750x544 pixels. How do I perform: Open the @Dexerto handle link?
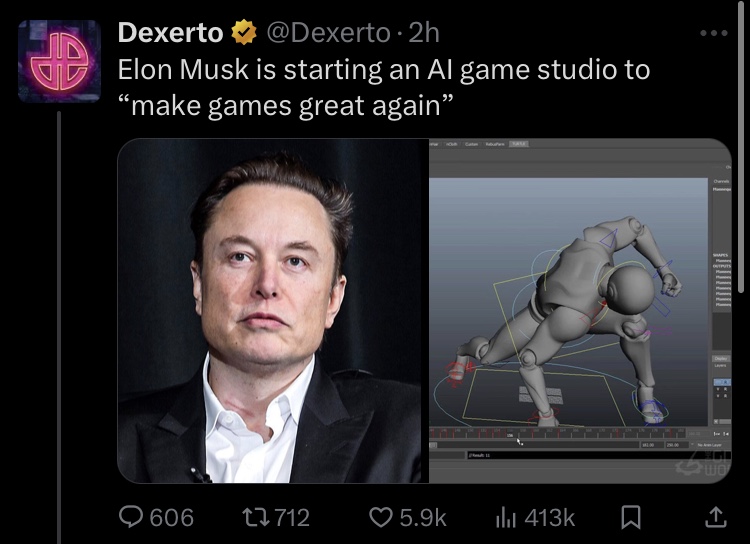point(328,33)
